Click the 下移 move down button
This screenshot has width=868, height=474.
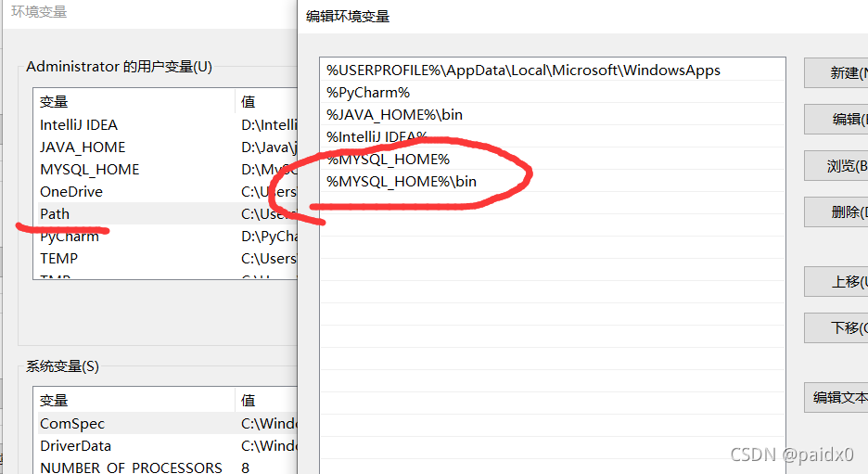pyautogui.click(x=836, y=327)
